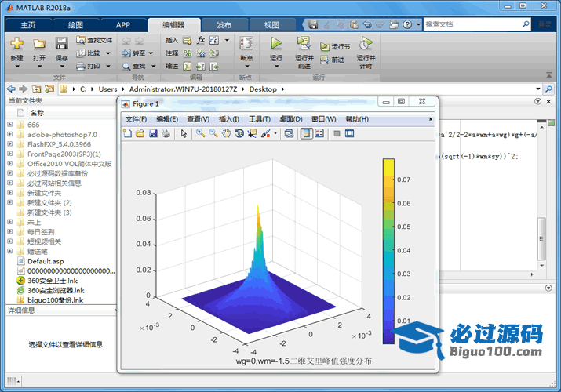Toggle the Pan hand tool in Figure 1
This screenshot has height=392, width=561.
tap(227, 133)
